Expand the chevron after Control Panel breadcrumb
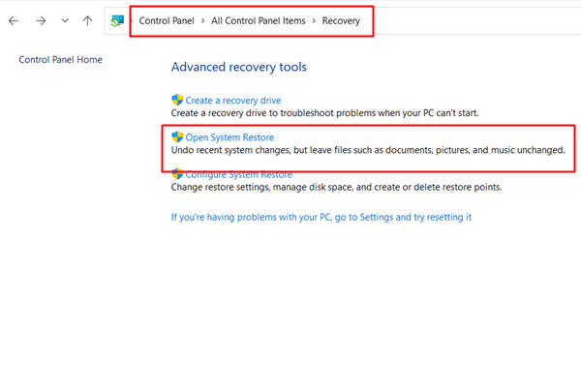Viewport: 581px width, 392px height. tap(201, 20)
